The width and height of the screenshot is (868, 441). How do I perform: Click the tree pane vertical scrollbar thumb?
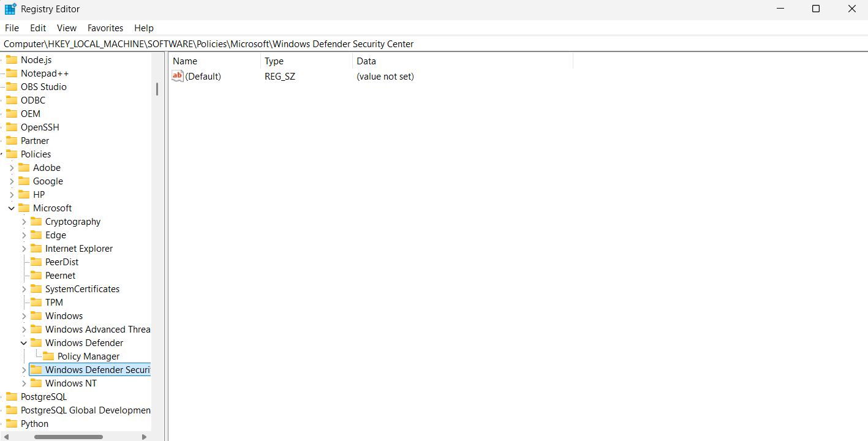point(157,89)
